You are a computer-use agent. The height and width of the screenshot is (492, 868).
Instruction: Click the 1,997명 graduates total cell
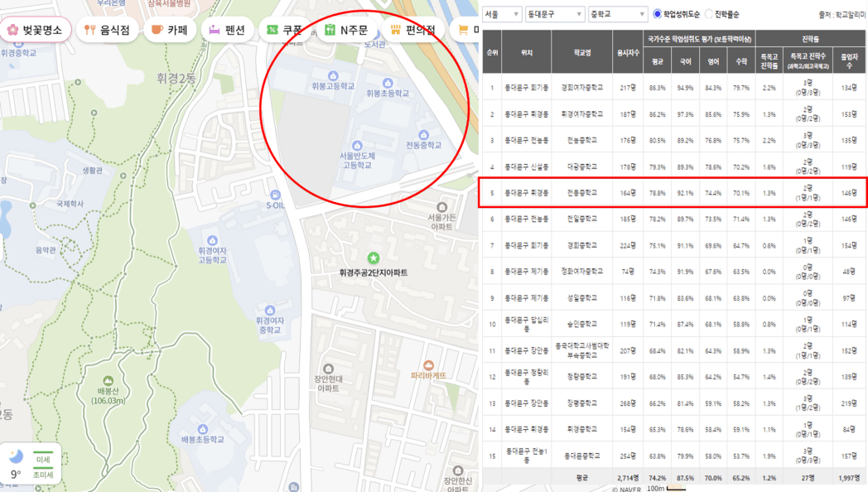pos(849,478)
